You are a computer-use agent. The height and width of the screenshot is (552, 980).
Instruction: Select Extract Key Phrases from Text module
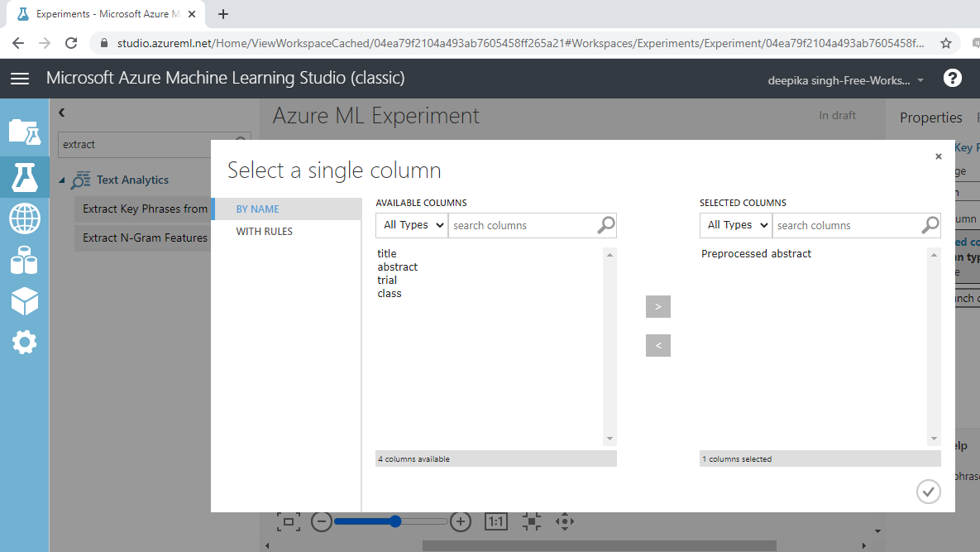point(143,209)
